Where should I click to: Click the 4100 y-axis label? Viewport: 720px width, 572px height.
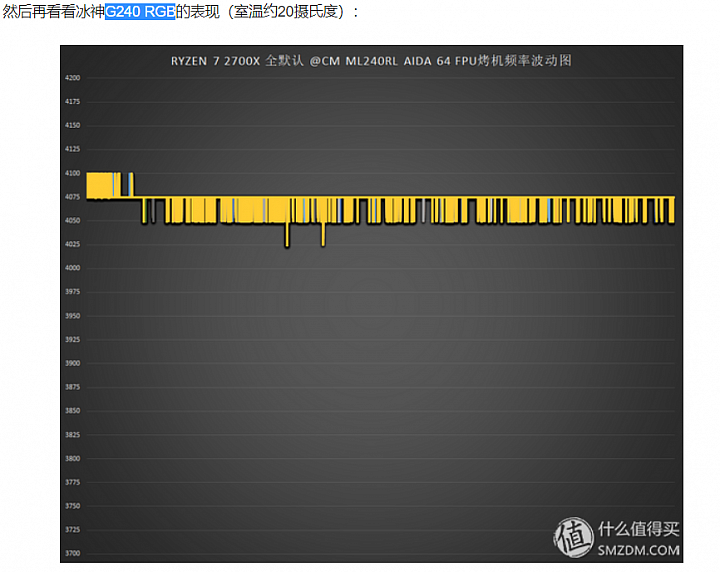[x=73, y=173]
